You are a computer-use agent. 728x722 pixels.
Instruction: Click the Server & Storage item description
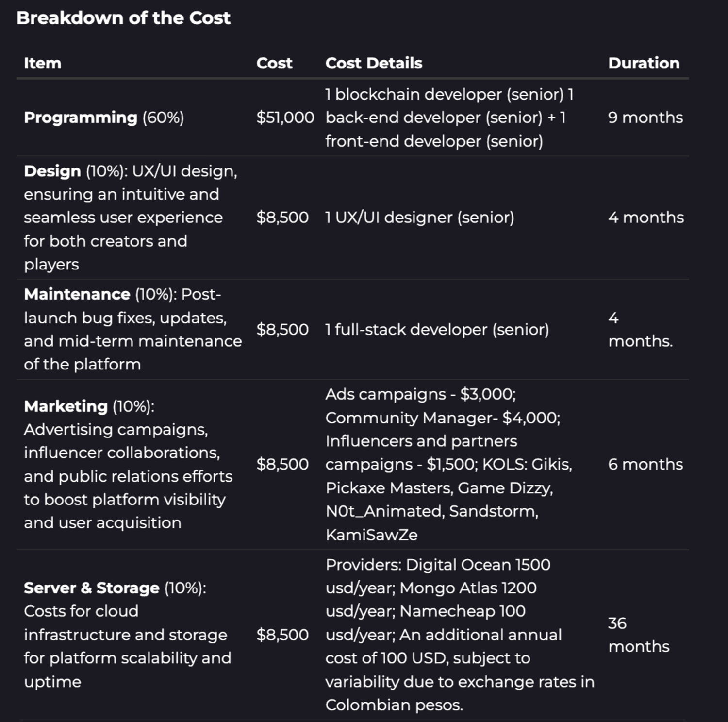[x=127, y=635]
